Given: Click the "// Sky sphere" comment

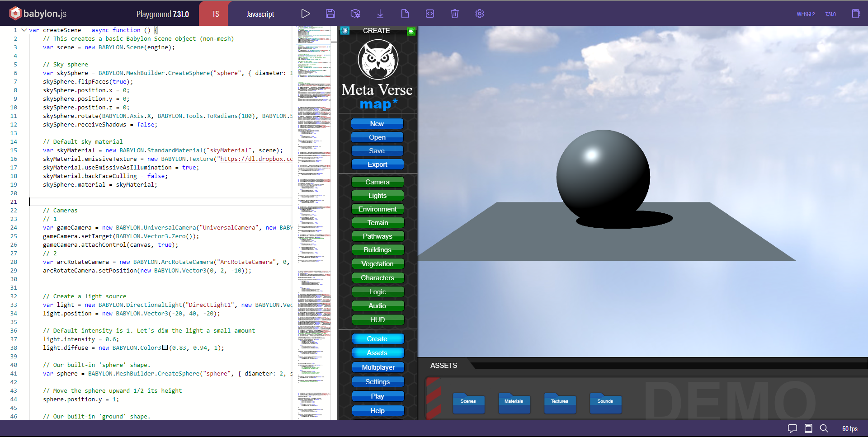Looking at the screenshot, I should point(66,65).
